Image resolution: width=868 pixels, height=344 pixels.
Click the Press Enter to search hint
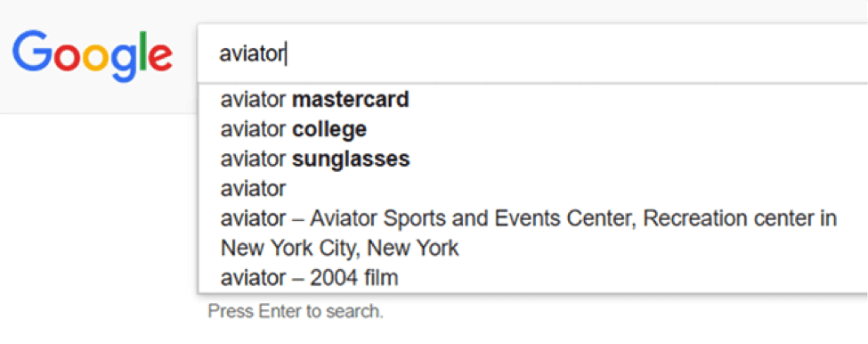click(296, 311)
